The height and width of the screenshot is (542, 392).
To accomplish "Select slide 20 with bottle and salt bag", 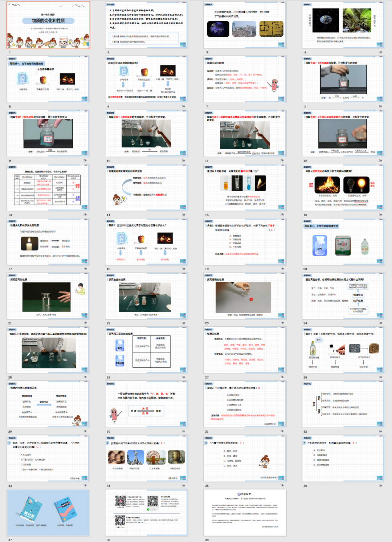I will click(343, 241).
